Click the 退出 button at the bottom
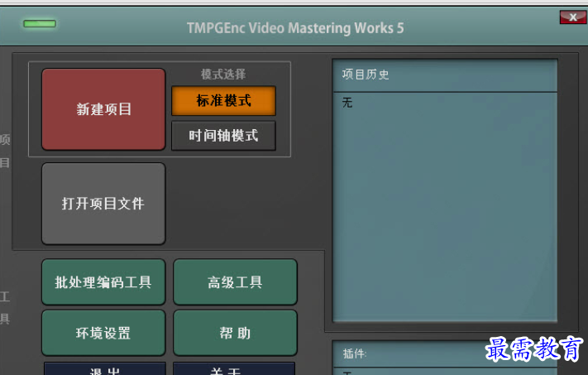Viewport: 588px width, 375px height. (105, 369)
